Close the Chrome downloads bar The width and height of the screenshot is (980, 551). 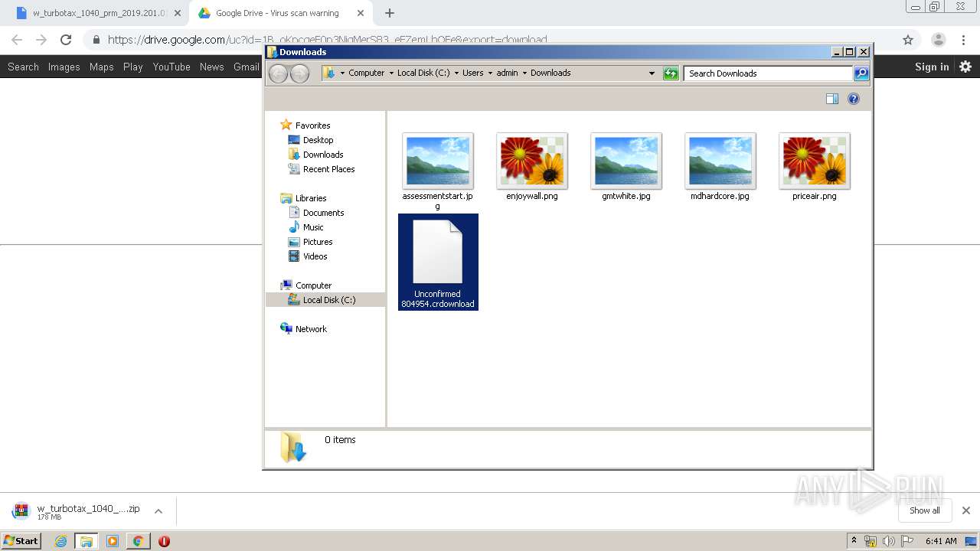[965, 510]
